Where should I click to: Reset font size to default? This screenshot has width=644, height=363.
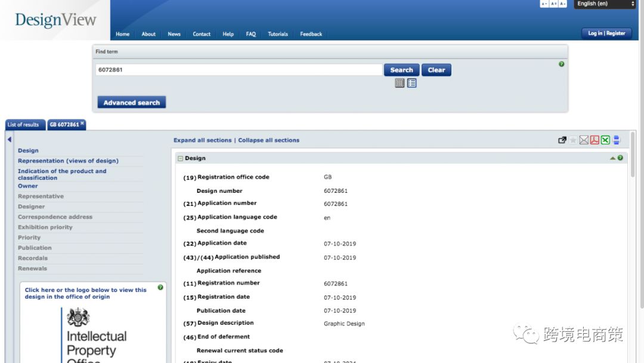(553, 4)
